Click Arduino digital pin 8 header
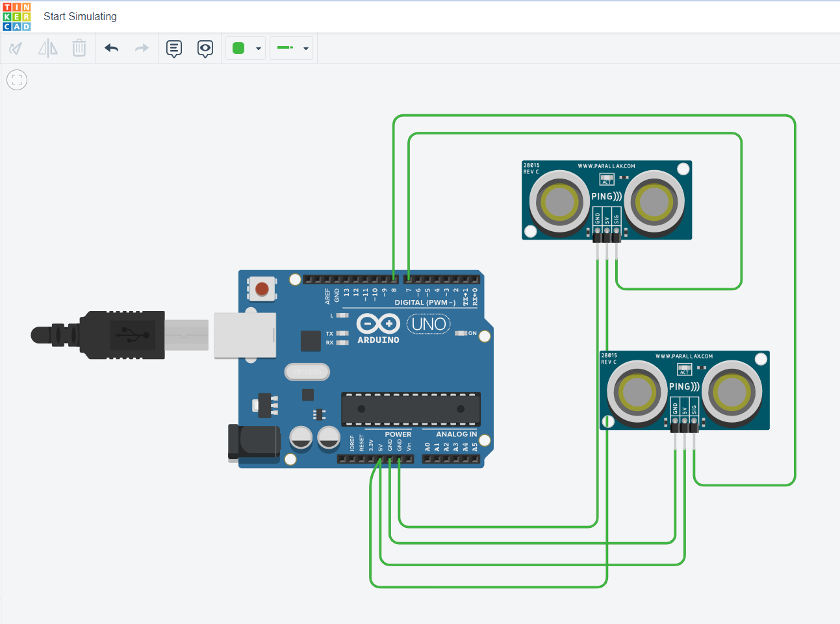 pyautogui.click(x=394, y=280)
